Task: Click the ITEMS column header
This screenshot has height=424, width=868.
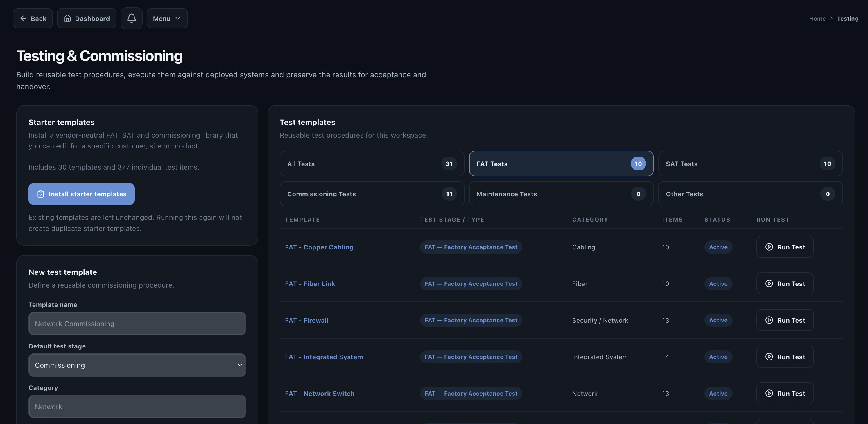Action: (x=672, y=220)
